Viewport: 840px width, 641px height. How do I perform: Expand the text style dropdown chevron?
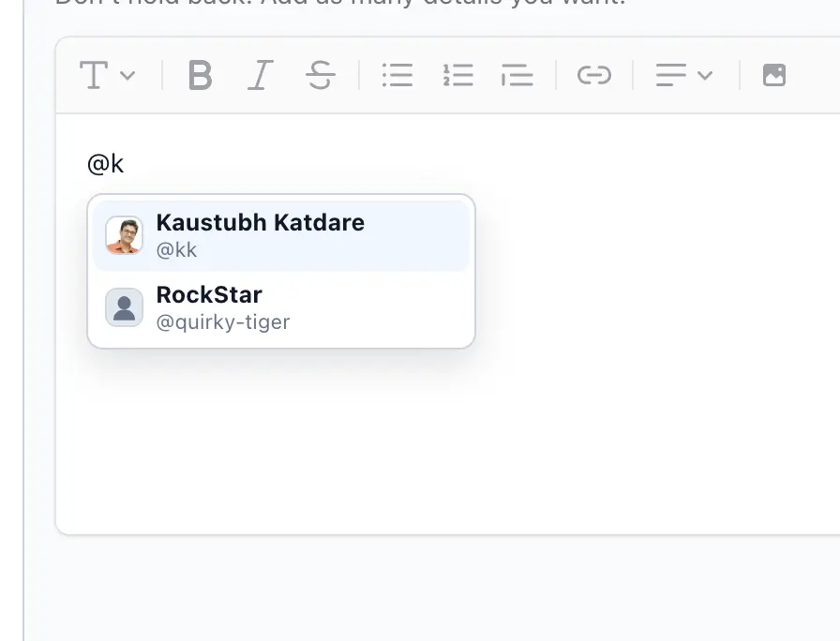[x=128, y=75]
